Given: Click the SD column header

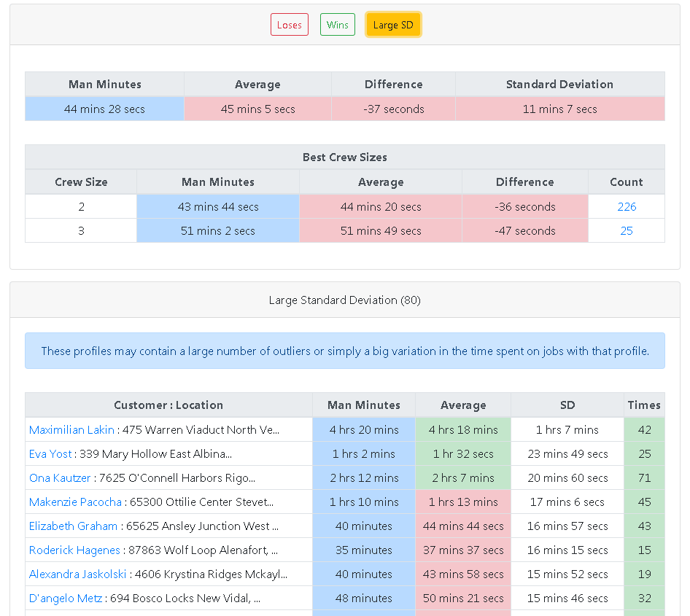Looking at the screenshot, I should tap(567, 405).
